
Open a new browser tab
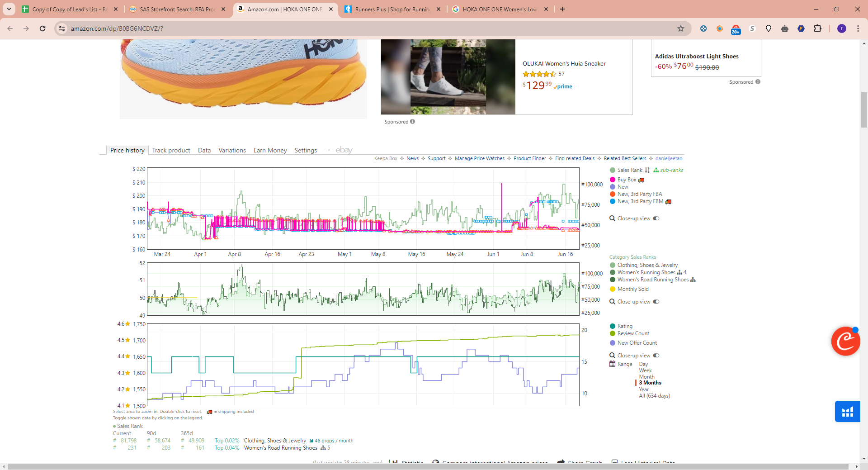[x=562, y=9]
